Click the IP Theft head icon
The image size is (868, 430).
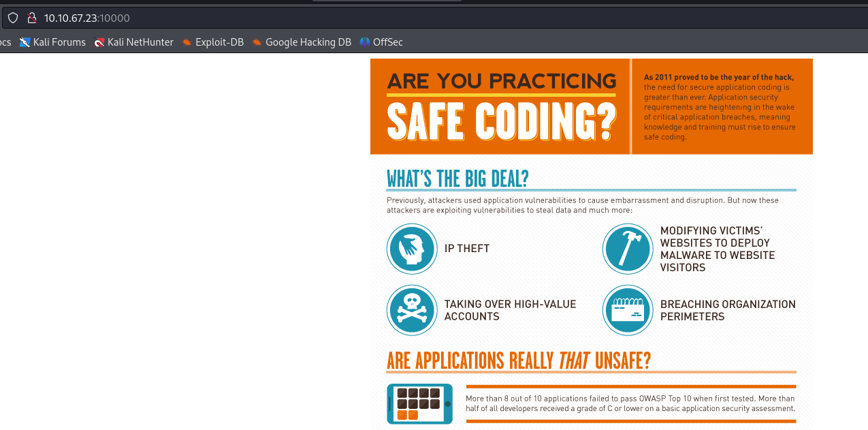click(x=412, y=249)
